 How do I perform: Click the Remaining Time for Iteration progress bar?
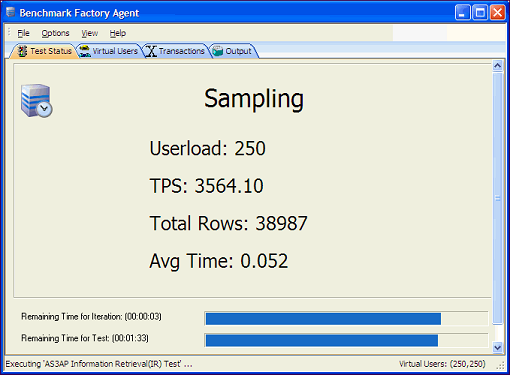tap(346, 319)
